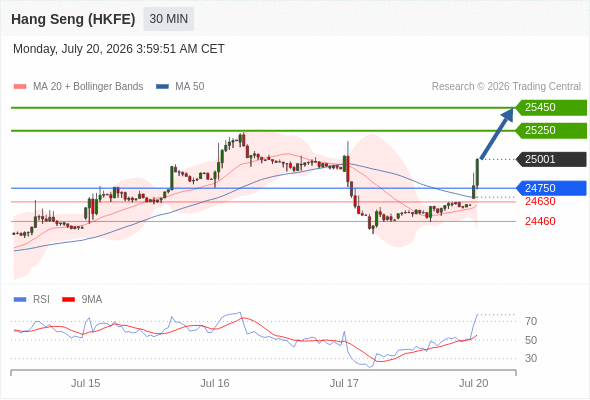The image size is (590, 400).
Task: Click the Research Trading Central copyright text
Action: tap(506, 87)
